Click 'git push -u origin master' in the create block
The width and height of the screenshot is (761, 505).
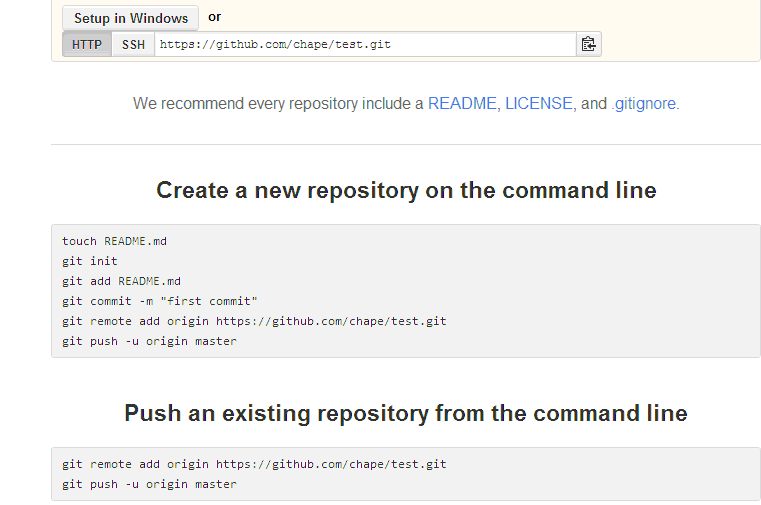click(x=149, y=341)
